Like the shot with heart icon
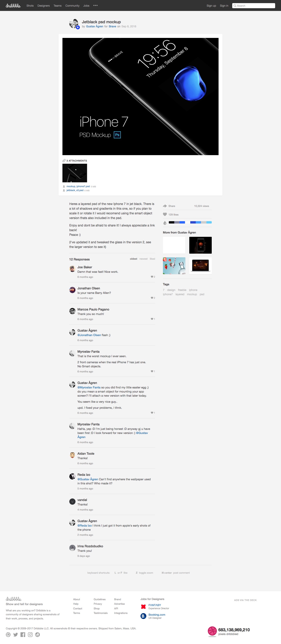 [165, 214]
